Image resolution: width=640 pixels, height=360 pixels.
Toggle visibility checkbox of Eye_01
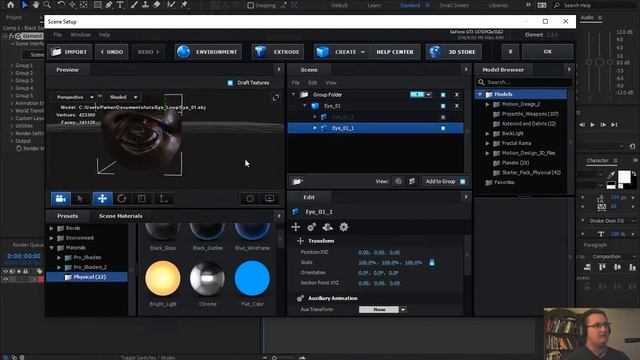[443, 106]
